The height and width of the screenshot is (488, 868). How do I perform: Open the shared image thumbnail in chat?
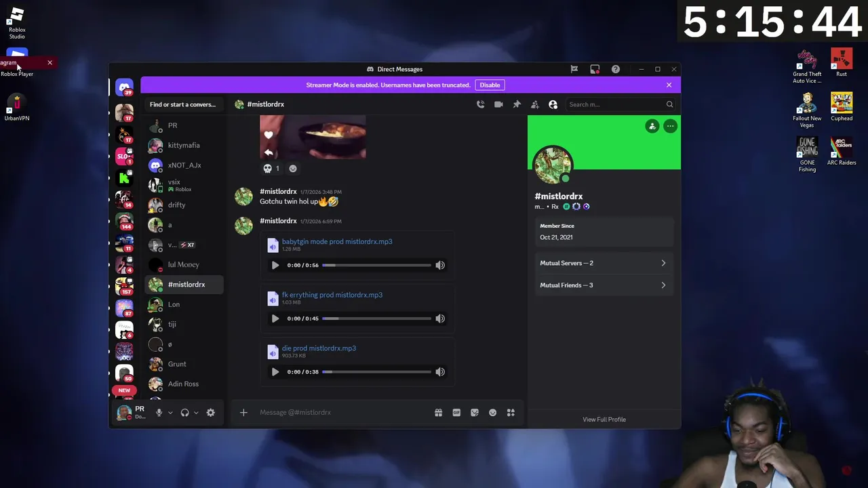click(x=313, y=137)
